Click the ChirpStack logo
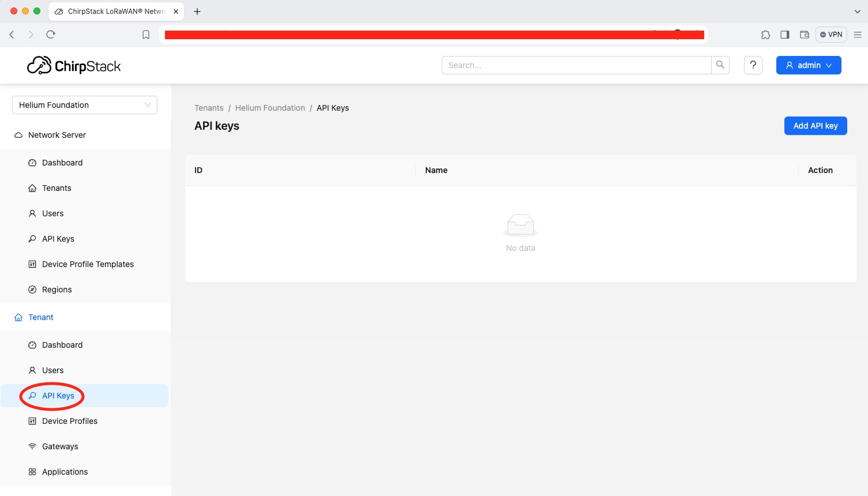The height and width of the screenshot is (496, 868). click(x=74, y=66)
